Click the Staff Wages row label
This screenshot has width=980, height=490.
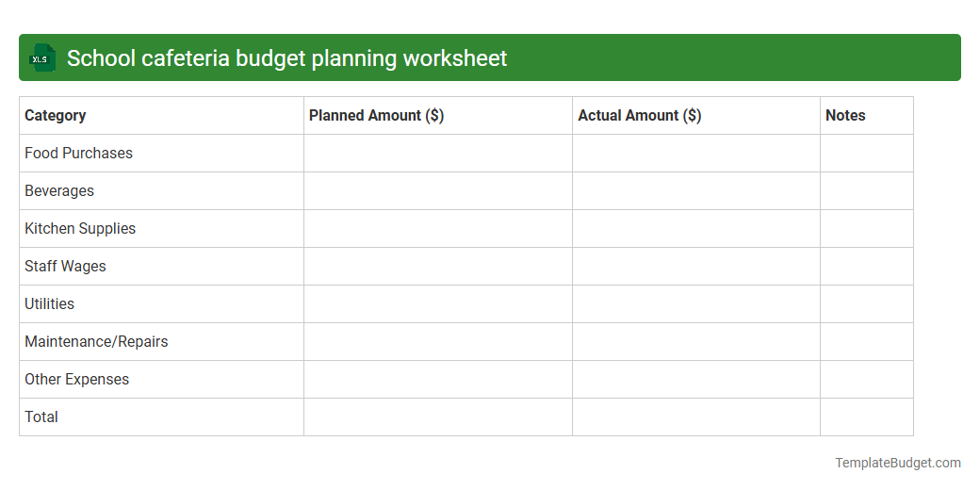(65, 267)
